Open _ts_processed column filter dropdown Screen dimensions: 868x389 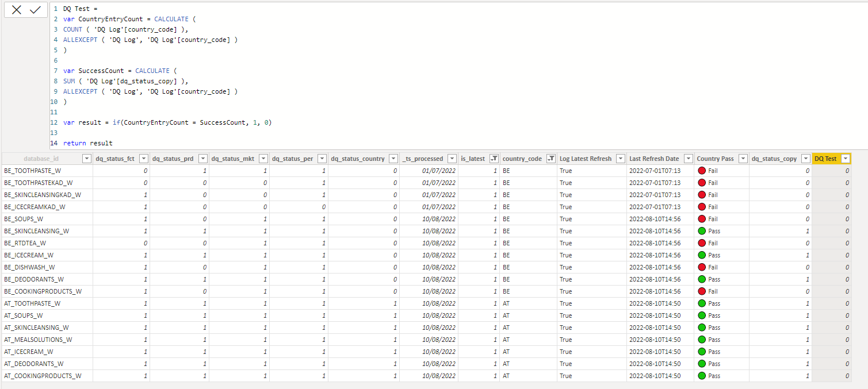452,159
